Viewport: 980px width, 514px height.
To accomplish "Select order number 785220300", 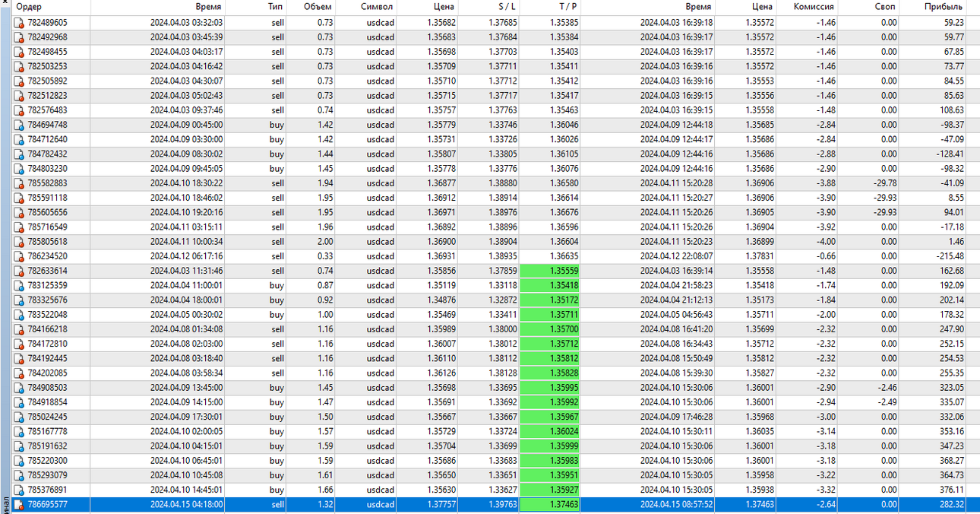I will coord(47,461).
